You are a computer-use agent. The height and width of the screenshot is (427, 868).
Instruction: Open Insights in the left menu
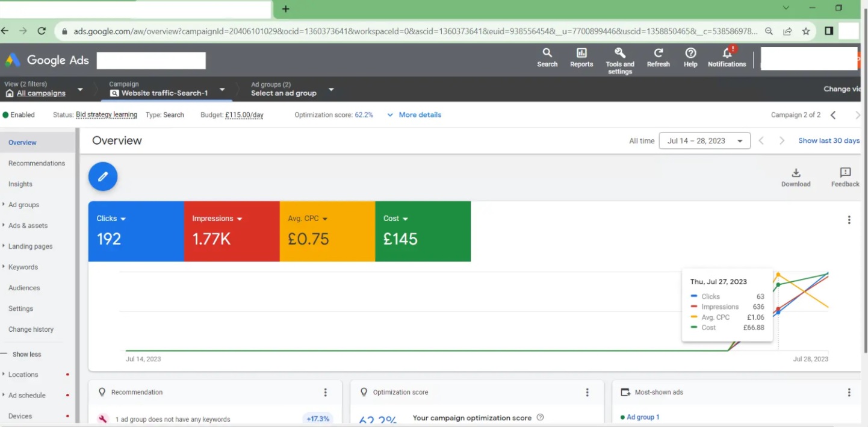click(x=20, y=184)
